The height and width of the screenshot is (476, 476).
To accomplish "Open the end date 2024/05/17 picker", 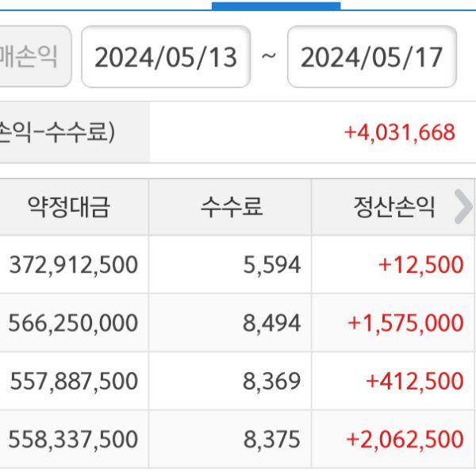I will coord(371,57).
